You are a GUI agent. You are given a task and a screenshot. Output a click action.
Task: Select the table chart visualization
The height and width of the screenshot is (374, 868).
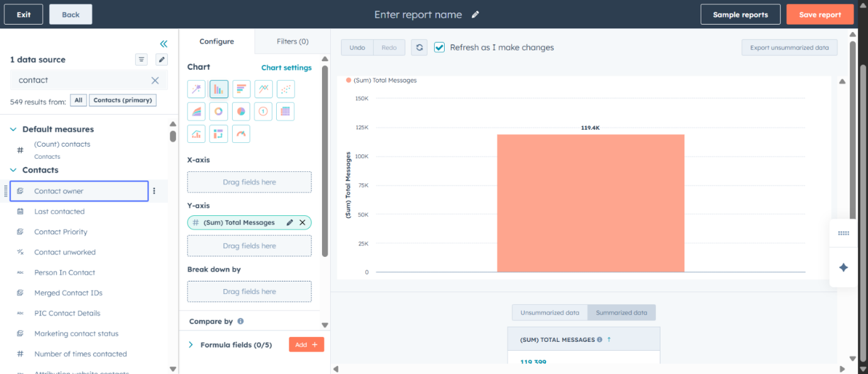[285, 111]
